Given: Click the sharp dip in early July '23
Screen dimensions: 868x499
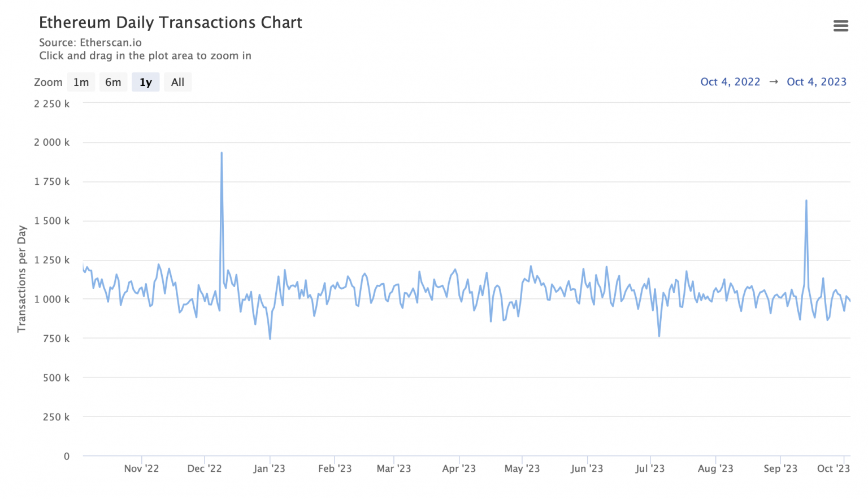Looking at the screenshot, I should 659,336.
